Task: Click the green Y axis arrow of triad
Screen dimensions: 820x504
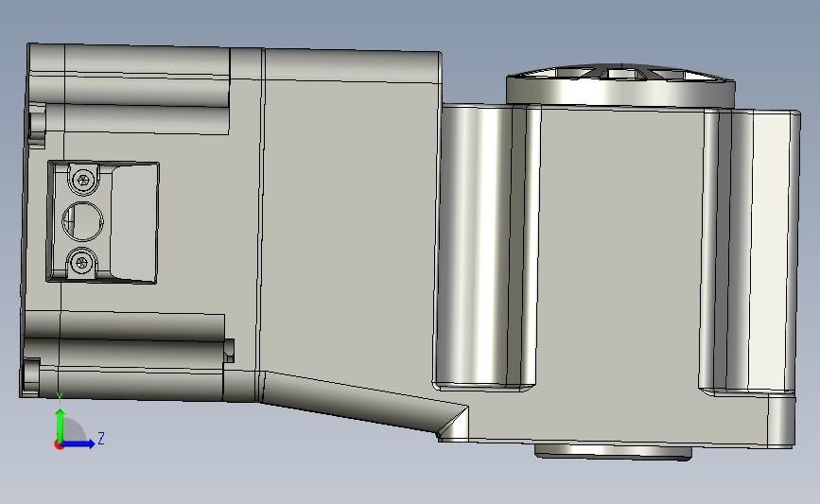Action: (61, 425)
